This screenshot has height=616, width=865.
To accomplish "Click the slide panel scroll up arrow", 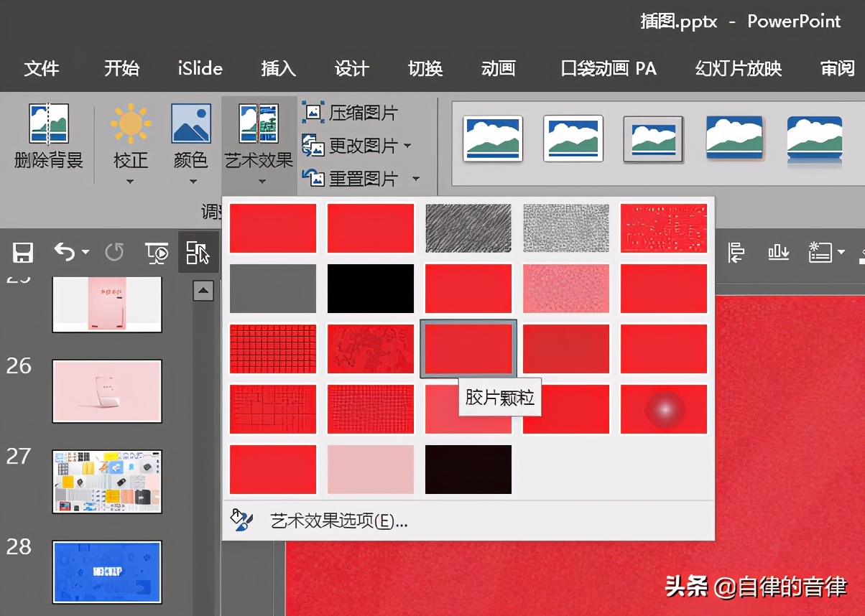I will (204, 291).
